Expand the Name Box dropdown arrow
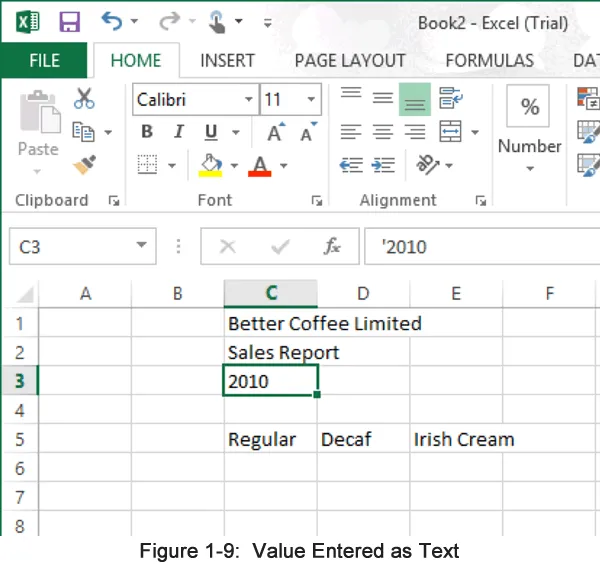This screenshot has width=600, height=569. click(142, 246)
